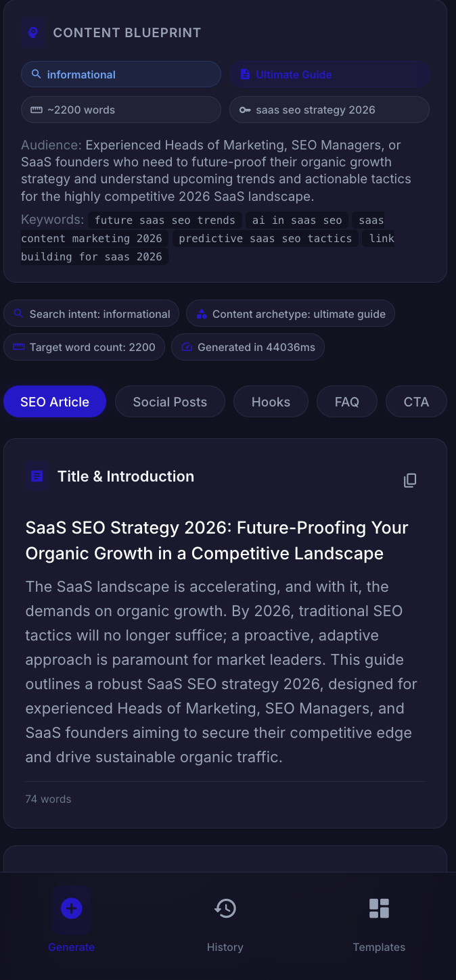Click the ruler icon beside ~2200 words

pyautogui.click(x=37, y=110)
